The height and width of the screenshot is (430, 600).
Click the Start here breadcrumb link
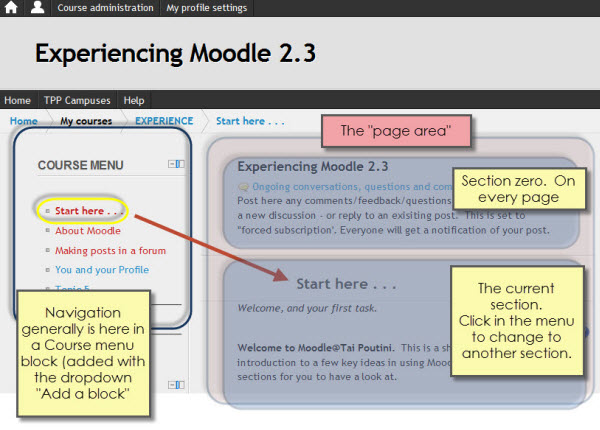pyautogui.click(x=250, y=121)
